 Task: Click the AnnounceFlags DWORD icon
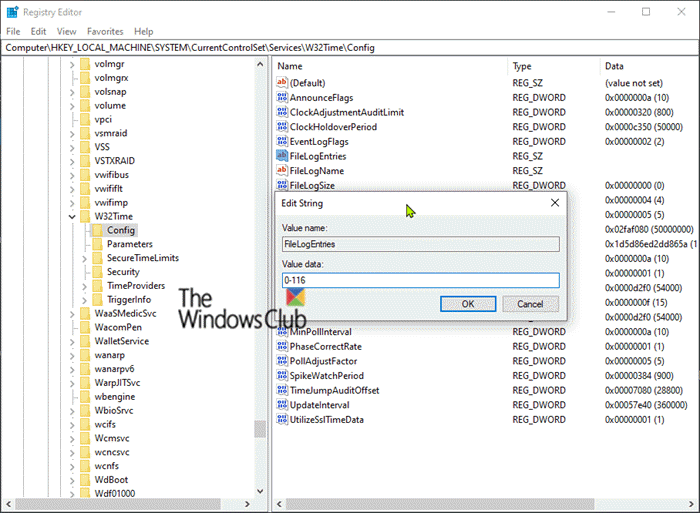point(282,97)
